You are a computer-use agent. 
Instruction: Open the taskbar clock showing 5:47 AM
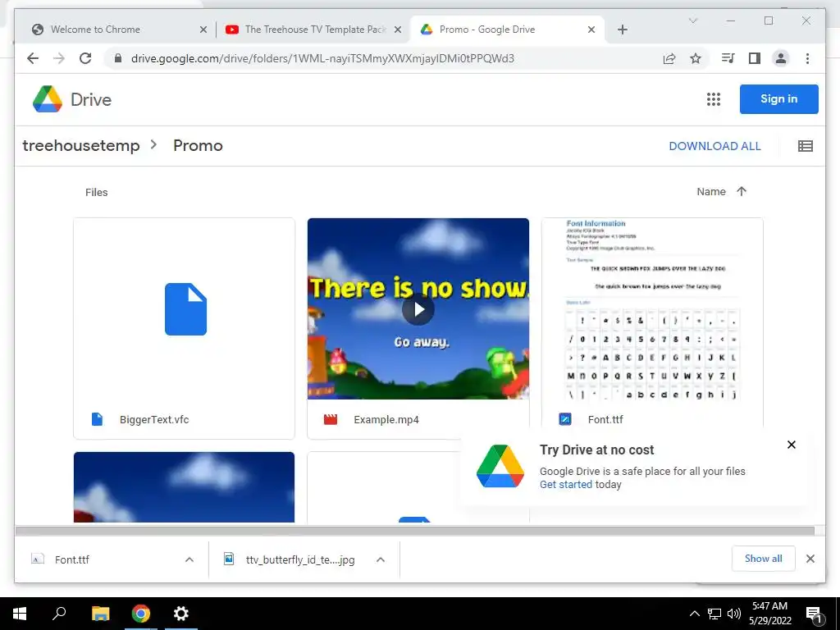[769, 614]
